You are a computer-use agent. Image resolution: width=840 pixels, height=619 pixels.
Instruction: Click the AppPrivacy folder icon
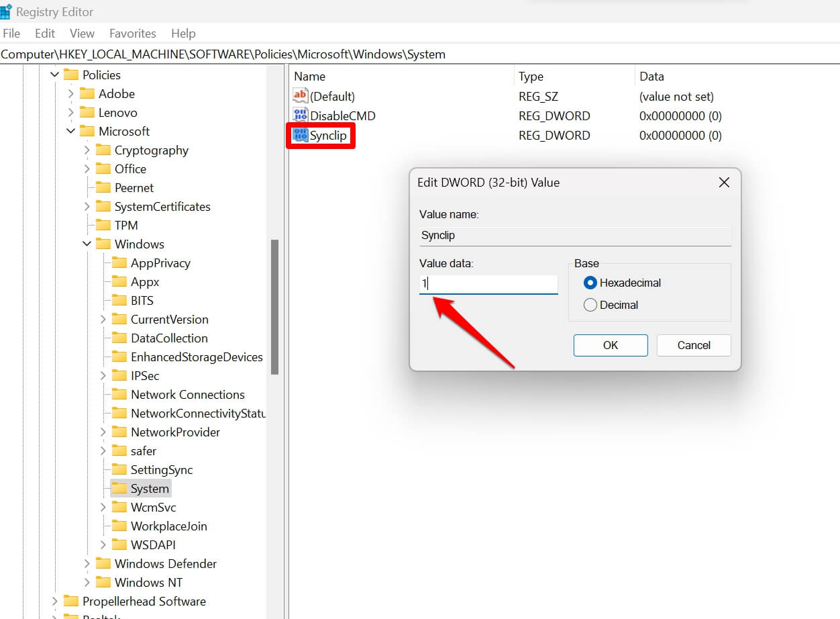coord(119,262)
